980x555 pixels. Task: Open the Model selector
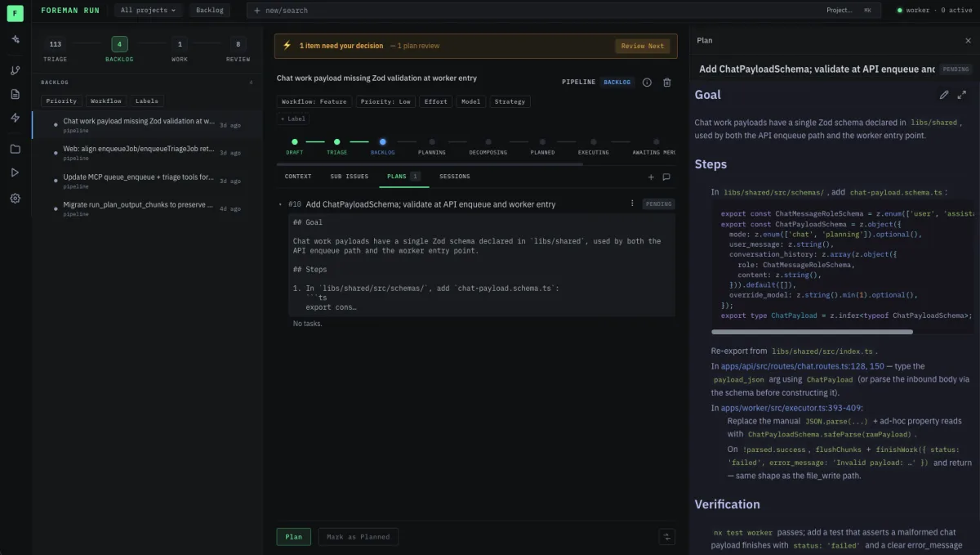[x=470, y=101]
